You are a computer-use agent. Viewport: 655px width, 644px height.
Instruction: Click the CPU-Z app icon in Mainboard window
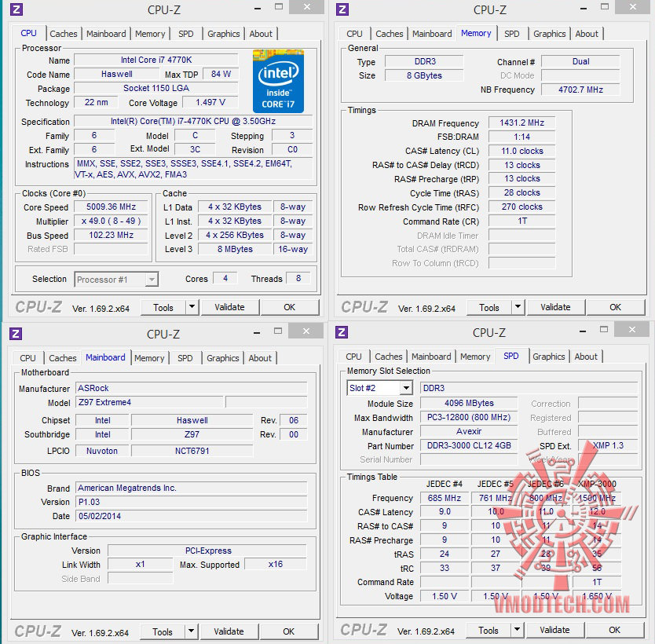click(16, 334)
